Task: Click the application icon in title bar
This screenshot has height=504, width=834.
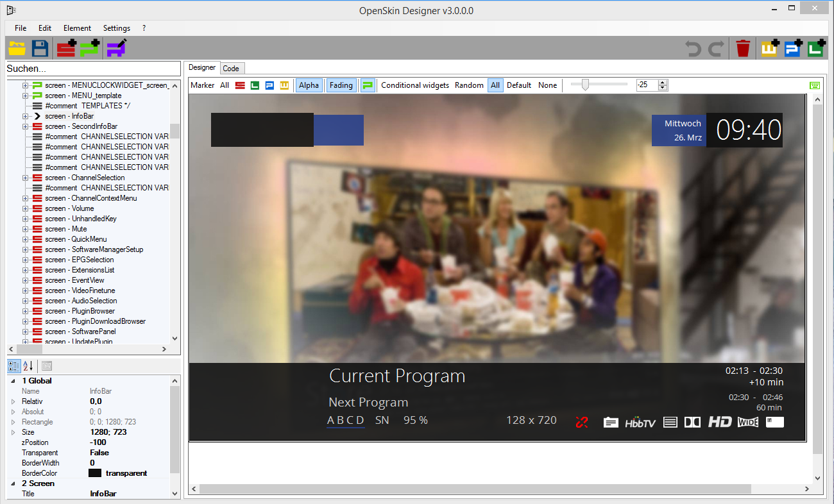Action: click(10, 10)
